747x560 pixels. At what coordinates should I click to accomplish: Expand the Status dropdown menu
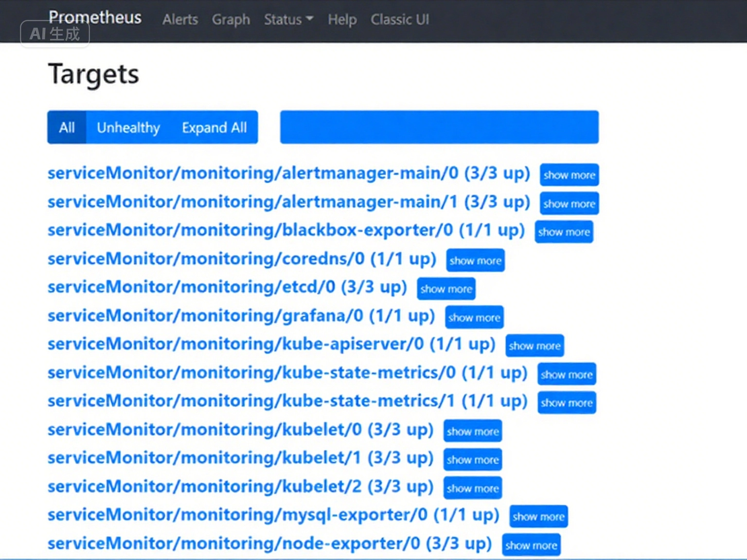tap(288, 19)
